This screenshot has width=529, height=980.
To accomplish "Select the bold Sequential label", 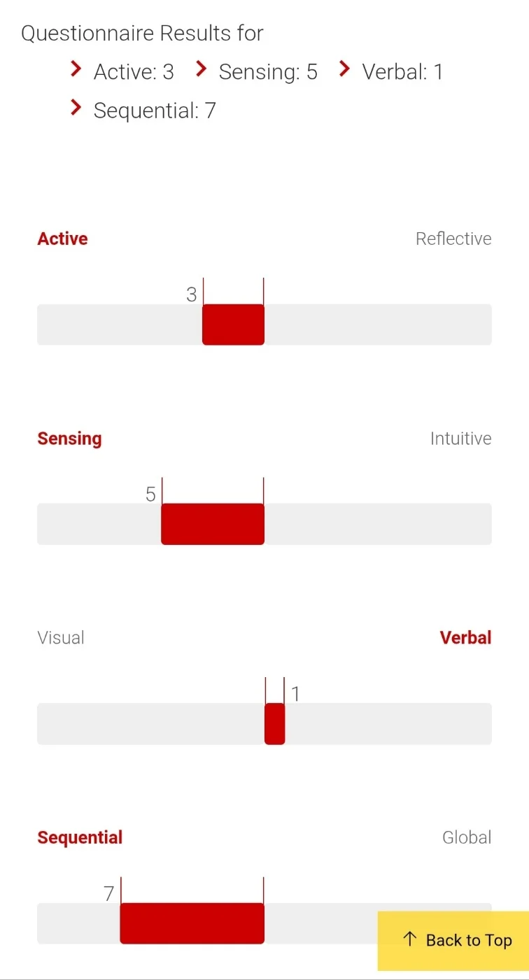I will point(80,837).
